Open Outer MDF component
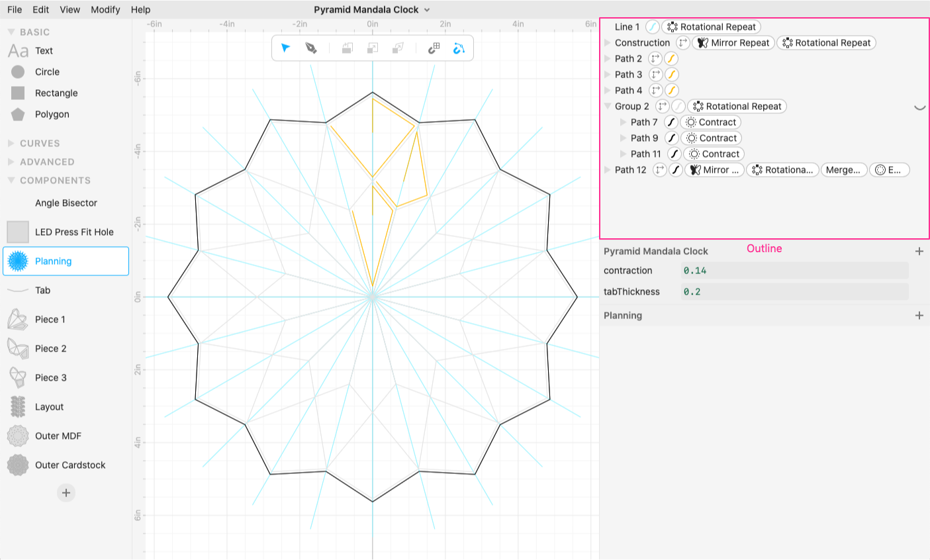 coord(66,436)
